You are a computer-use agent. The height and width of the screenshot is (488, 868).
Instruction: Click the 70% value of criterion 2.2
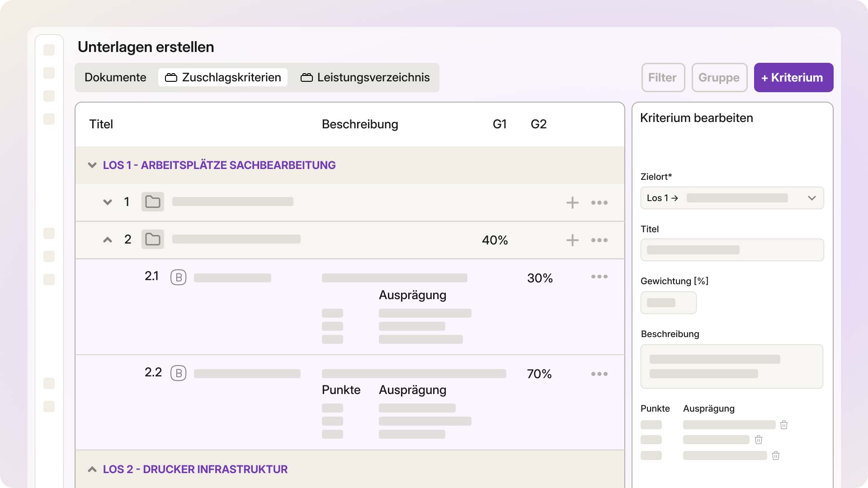pyautogui.click(x=539, y=374)
